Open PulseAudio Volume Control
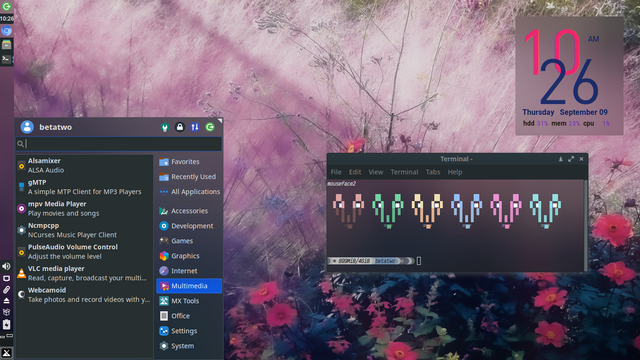Image resolution: width=640 pixels, height=360 pixels. coord(84,252)
